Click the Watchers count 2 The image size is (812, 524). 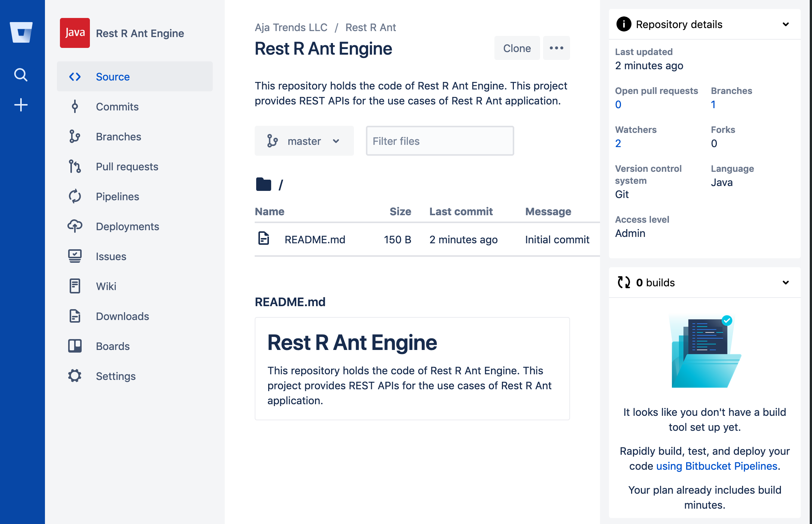point(618,143)
